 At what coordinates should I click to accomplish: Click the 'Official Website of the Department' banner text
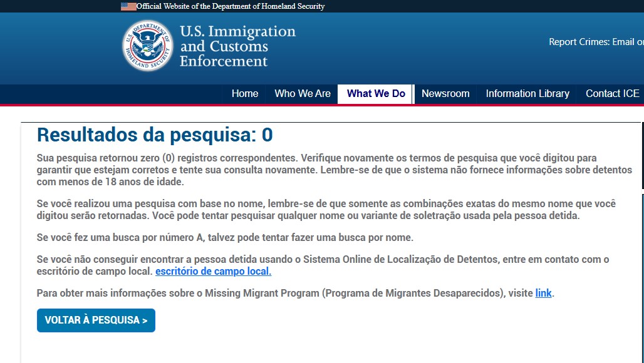tap(231, 6)
